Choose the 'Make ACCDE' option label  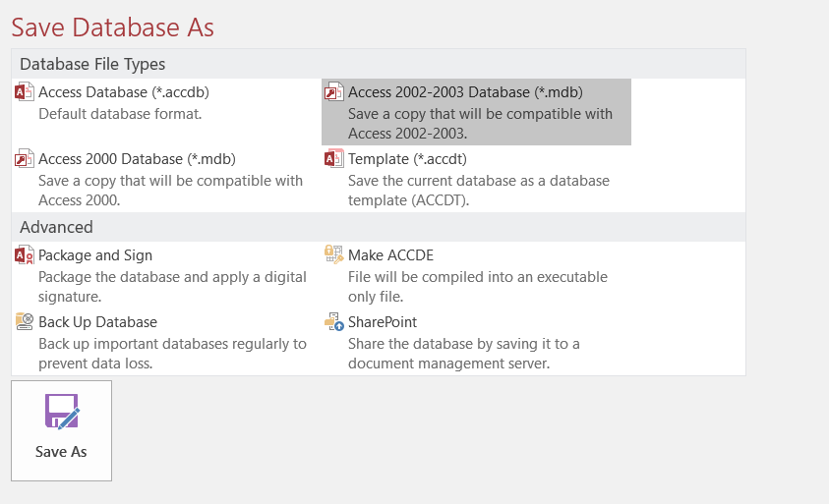pos(390,255)
